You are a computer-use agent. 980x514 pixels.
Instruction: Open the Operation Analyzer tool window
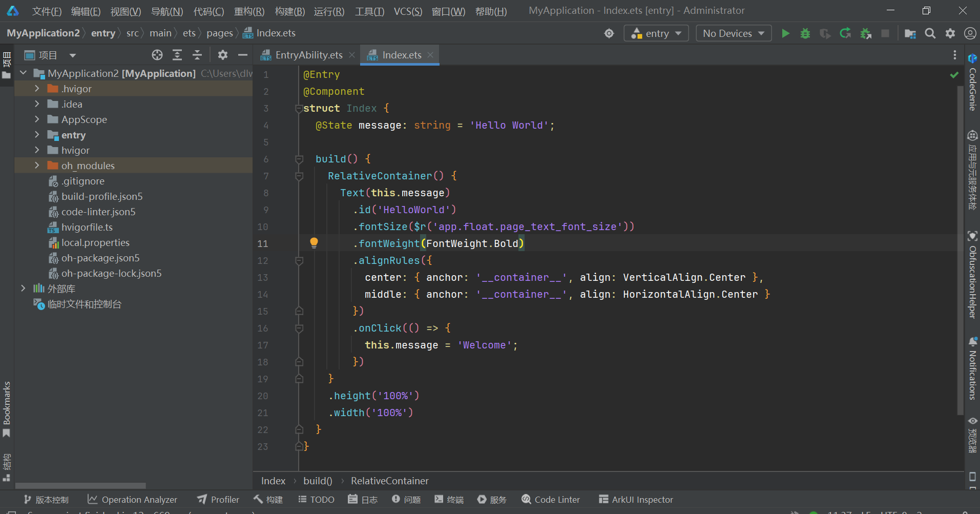pyautogui.click(x=132, y=500)
